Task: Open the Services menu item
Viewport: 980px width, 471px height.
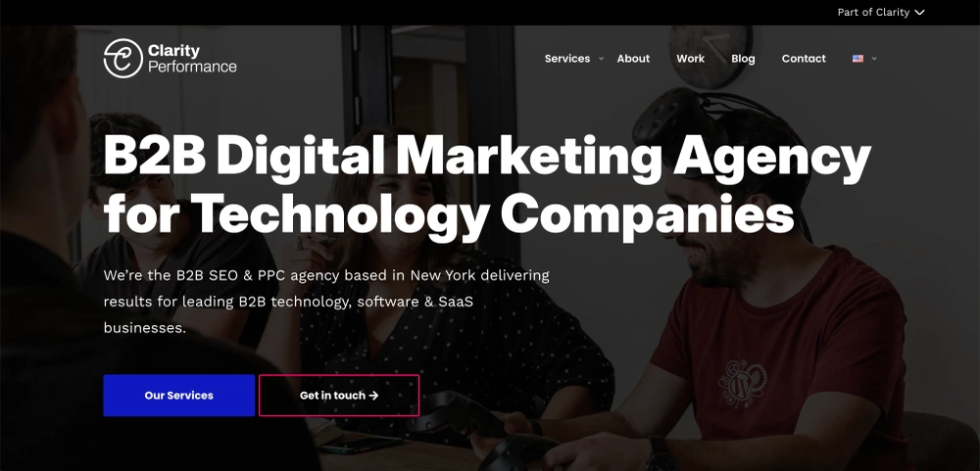Action: point(566,59)
